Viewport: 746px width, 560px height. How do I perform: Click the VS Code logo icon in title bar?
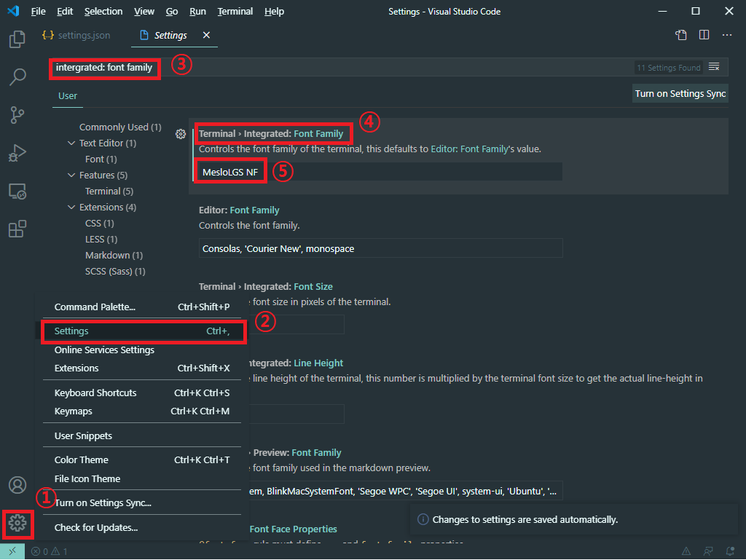click(13, 11)
